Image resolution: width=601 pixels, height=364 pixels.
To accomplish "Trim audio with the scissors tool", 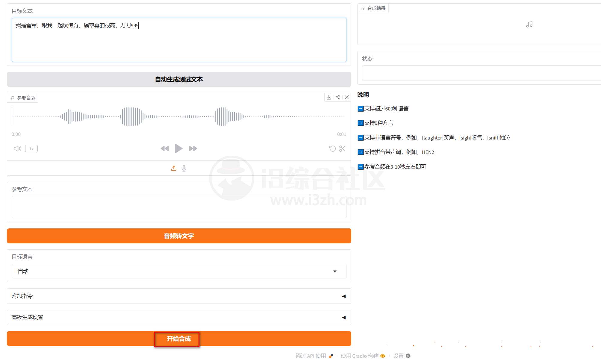I will (x=342, y=148).
